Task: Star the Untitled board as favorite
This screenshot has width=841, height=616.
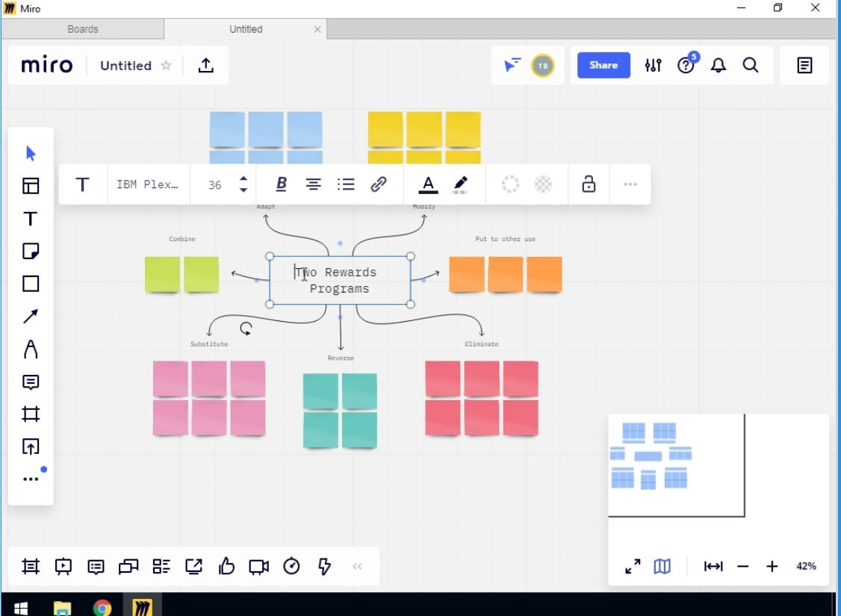Action: click(x=167, y=66)
